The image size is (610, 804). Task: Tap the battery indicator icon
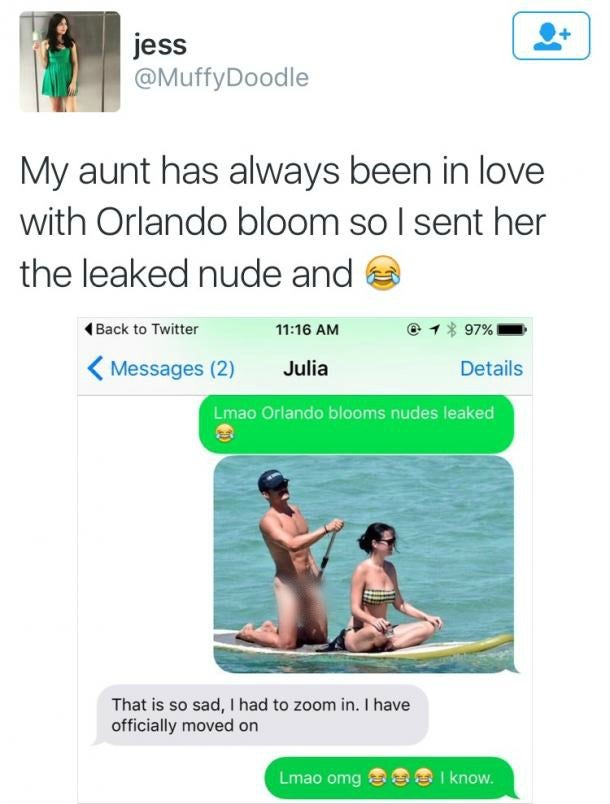[x=510, y=329]
